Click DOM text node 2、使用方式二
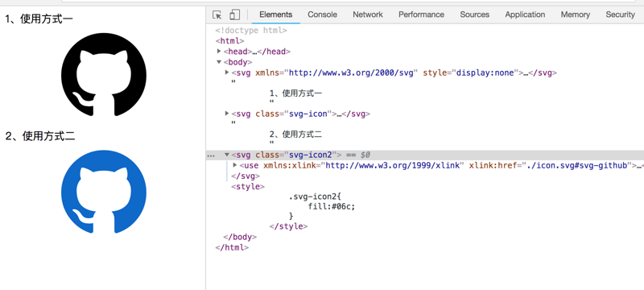The image size is (644, 290). tap(295, 135)
